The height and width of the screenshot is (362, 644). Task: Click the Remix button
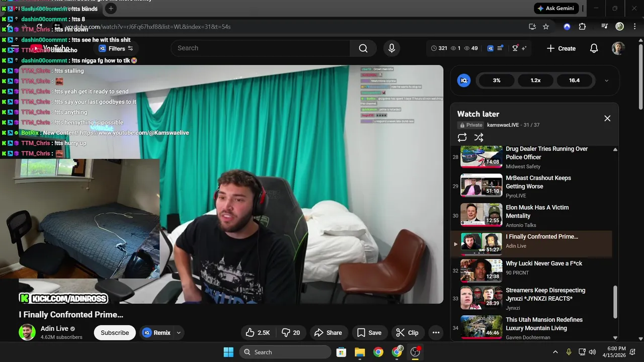[x=156, y=332]
